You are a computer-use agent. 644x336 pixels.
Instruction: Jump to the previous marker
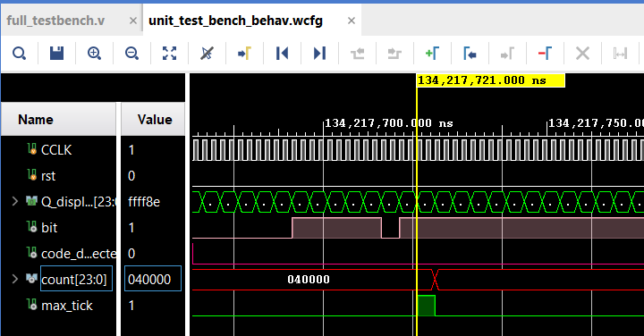click(x=470, y=54)
